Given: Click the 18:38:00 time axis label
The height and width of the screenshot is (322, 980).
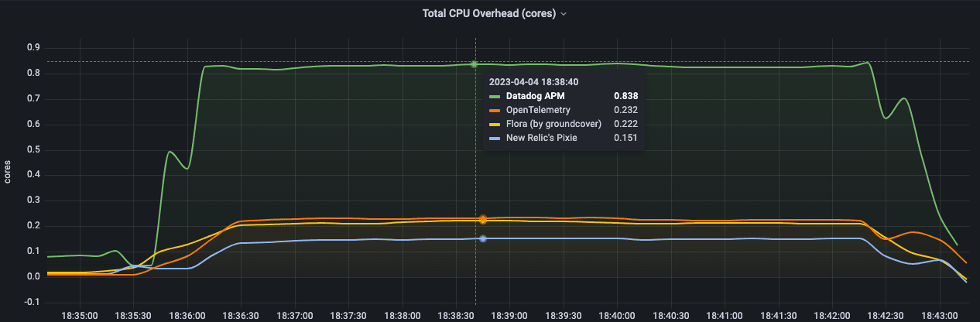Looking at the screenshot, I should point(402,316).
